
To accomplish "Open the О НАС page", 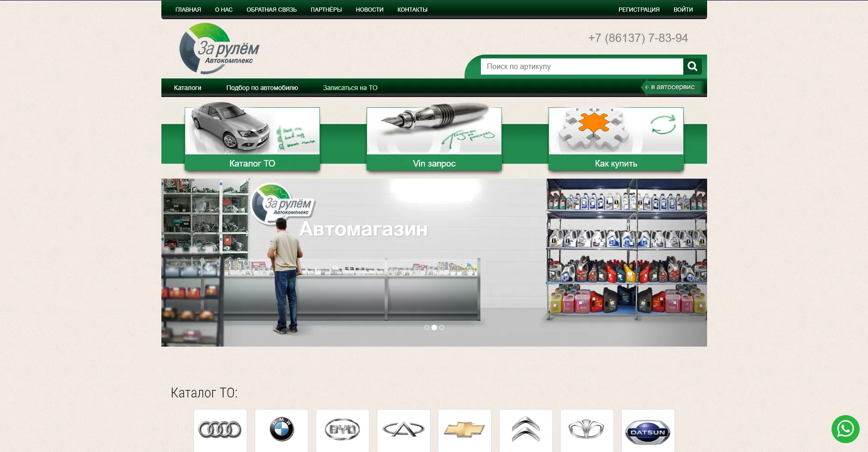I will tap(223, 9).
